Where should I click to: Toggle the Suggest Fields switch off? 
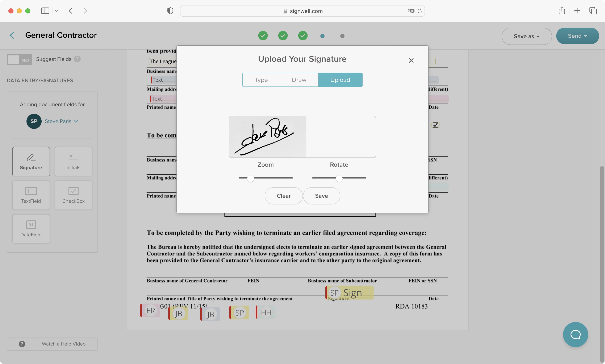coord(20,60)
